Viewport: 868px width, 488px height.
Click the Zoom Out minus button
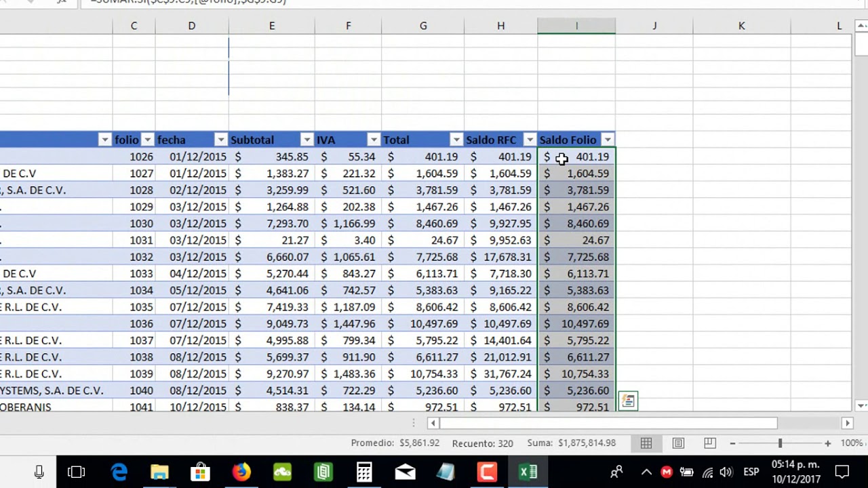point(734,443)
